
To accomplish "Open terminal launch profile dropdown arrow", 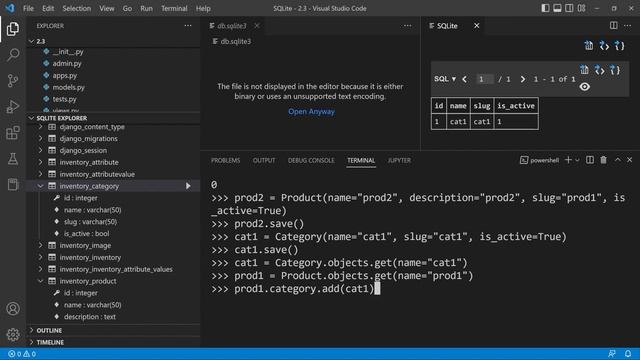I will (577, 160).
